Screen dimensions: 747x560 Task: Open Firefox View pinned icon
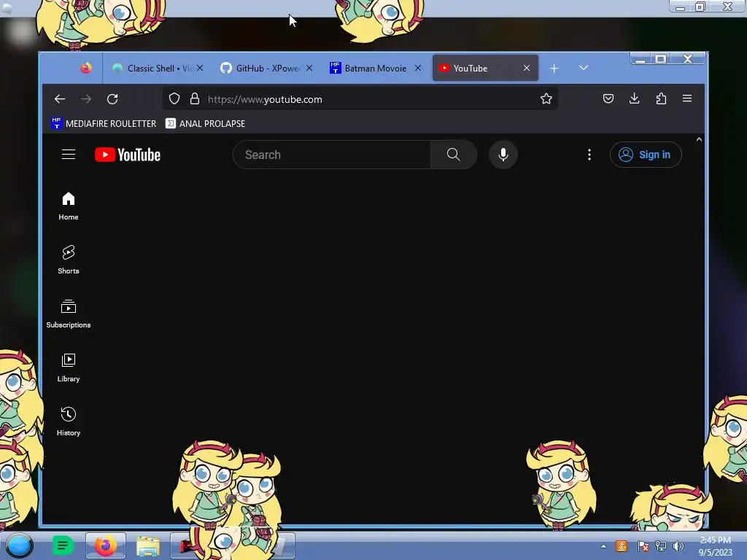pos(86,68)
